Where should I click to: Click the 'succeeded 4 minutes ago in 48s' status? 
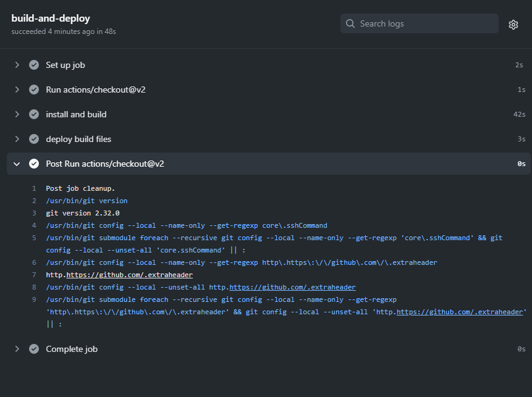click(64, 31)
